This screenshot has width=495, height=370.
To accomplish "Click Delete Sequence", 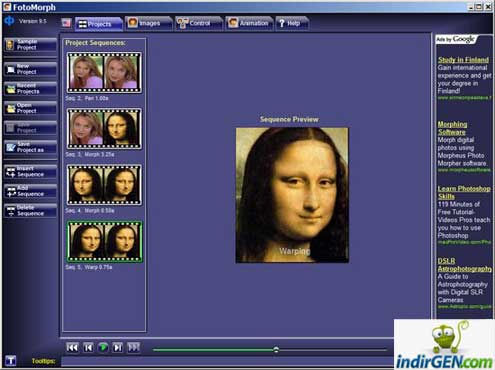I will 30,211.
